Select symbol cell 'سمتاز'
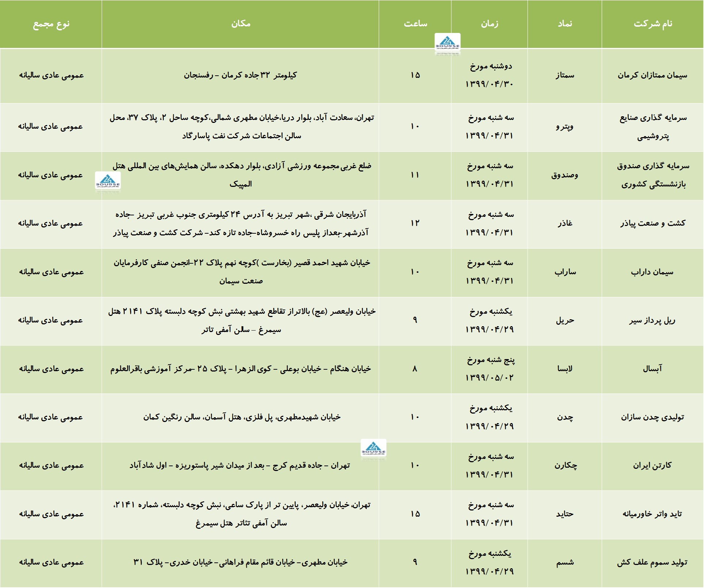Viewport: 704px width, 588px height. 565,75
